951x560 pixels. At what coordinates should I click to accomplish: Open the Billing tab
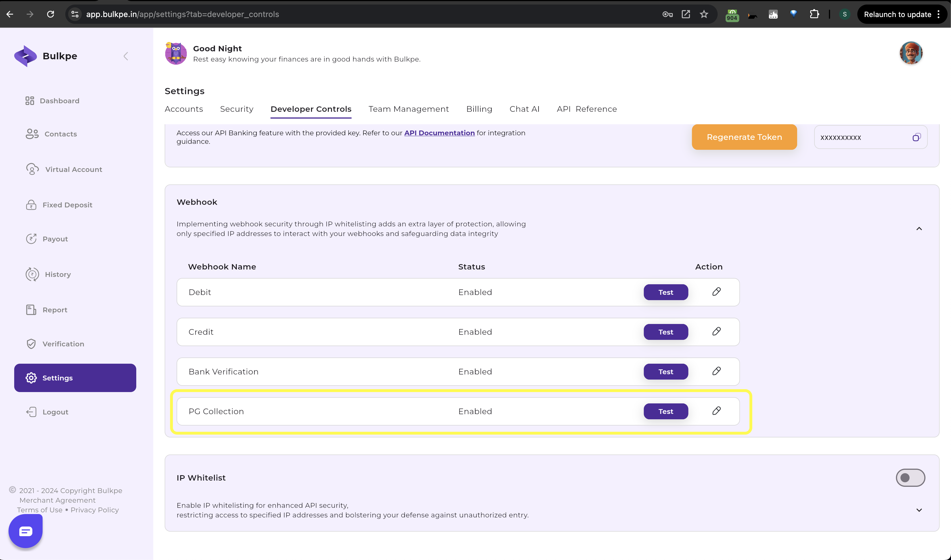479,109
